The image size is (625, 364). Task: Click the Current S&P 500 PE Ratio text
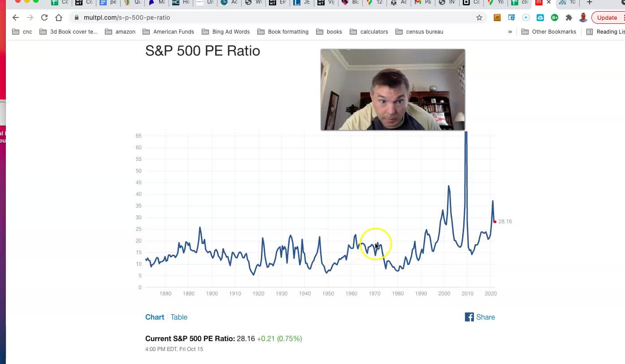[x=190, y=338]
